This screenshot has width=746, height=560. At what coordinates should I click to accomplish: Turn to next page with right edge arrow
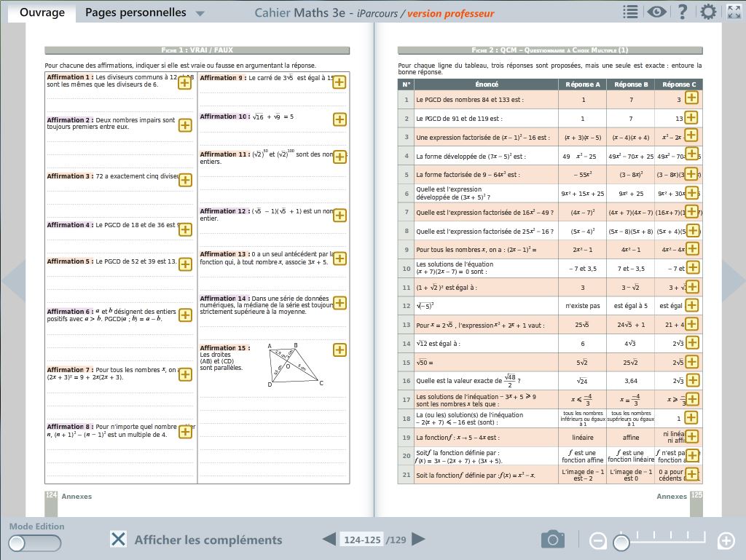coord(734,280)
